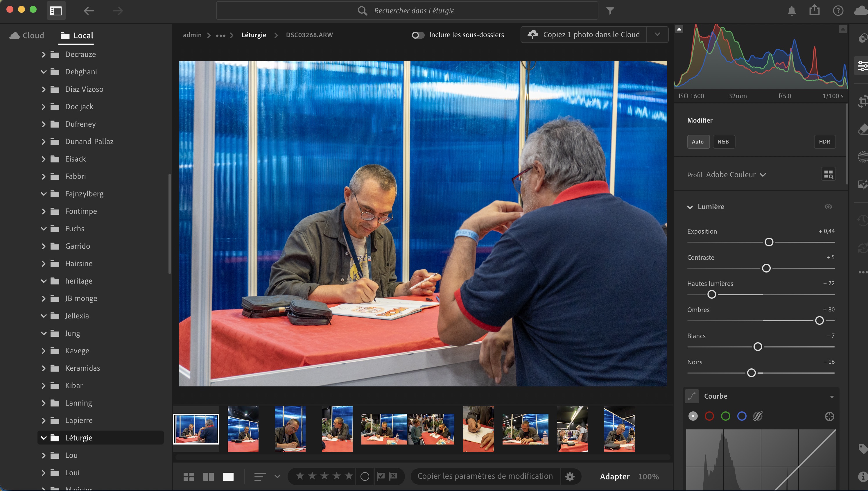Image resolution: width=868 pixels, height=491 pixels.
Task: Click the share export icon
Action: 814,10
